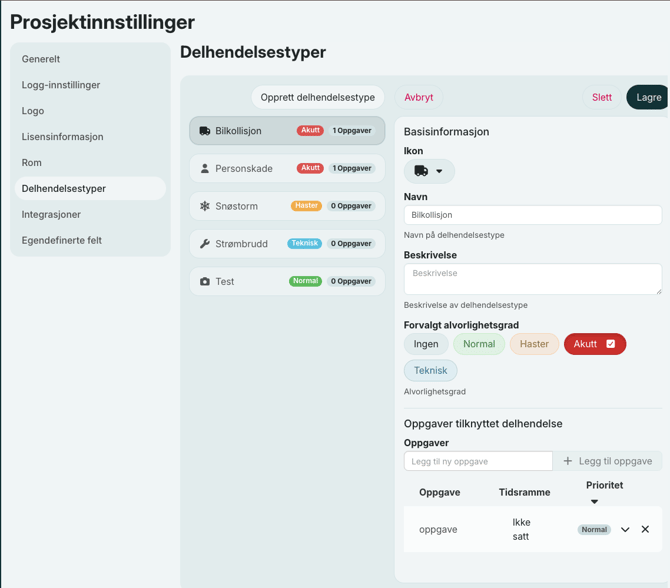Open priority Normal badge on oppgave row
Screen dimensions: 670x588
point(594,529)
